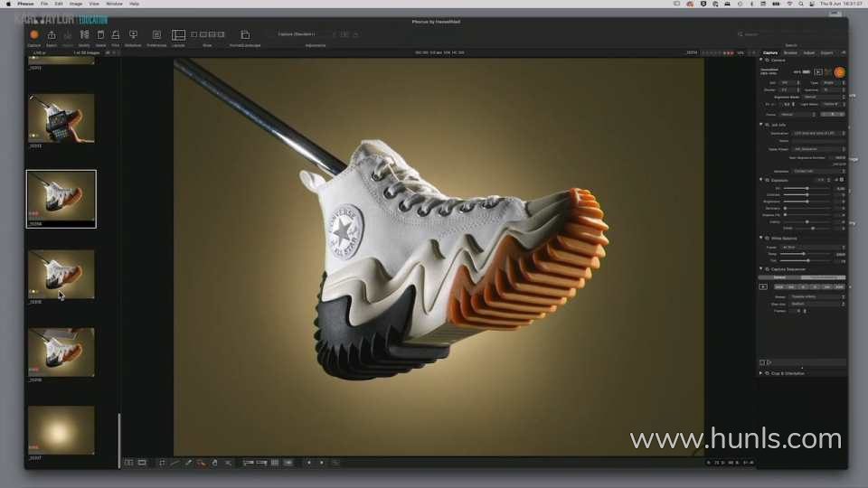This screenshot has width=868, height=488.
Task: Show the grid overlay icon in bottom toolbar
Action: click(275, 463)
